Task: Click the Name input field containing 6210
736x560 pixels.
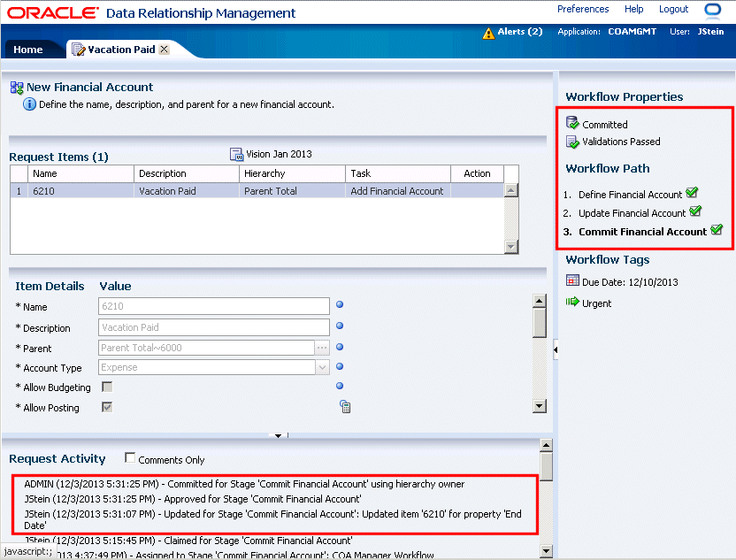Action: 214,306
